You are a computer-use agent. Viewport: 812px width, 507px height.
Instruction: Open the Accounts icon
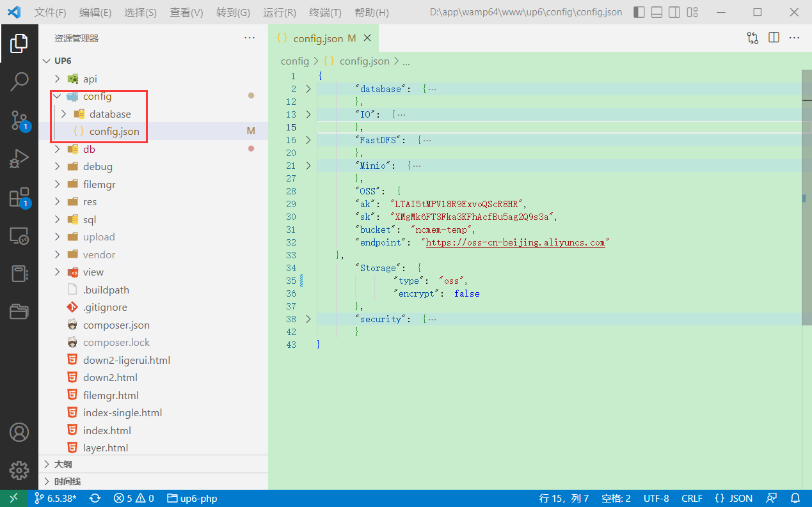(19, 432)
